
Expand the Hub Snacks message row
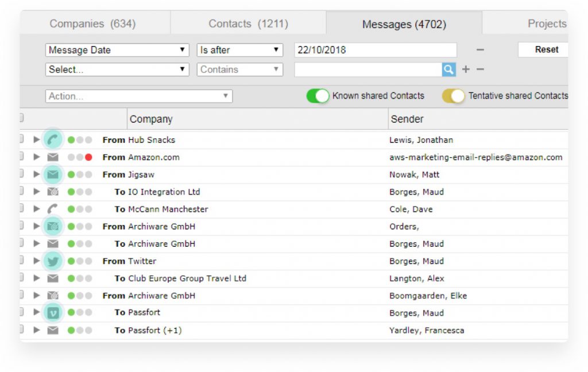point(36,140)
